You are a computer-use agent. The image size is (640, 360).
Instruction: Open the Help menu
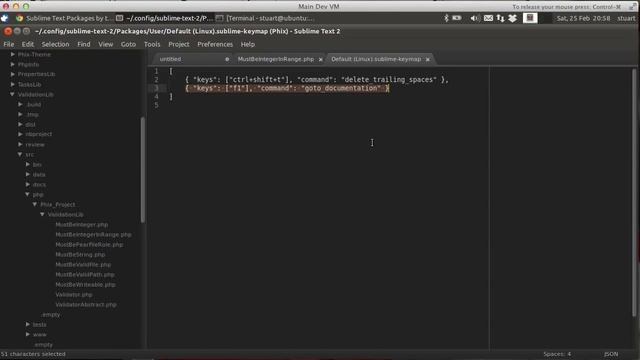click(247, 44)
